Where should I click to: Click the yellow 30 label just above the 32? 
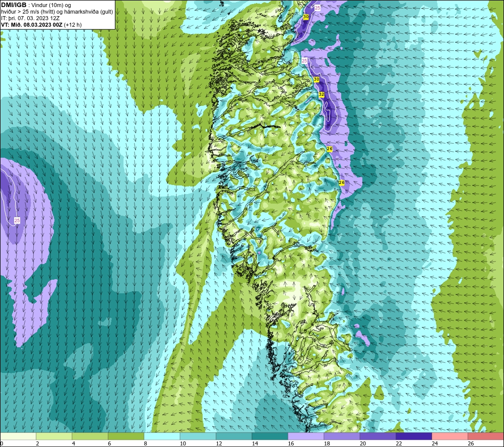(317, 80)
